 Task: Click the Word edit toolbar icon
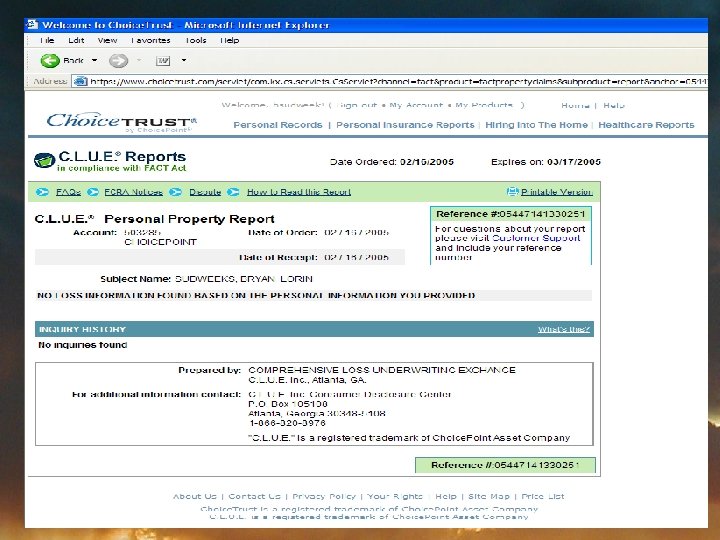163,61
